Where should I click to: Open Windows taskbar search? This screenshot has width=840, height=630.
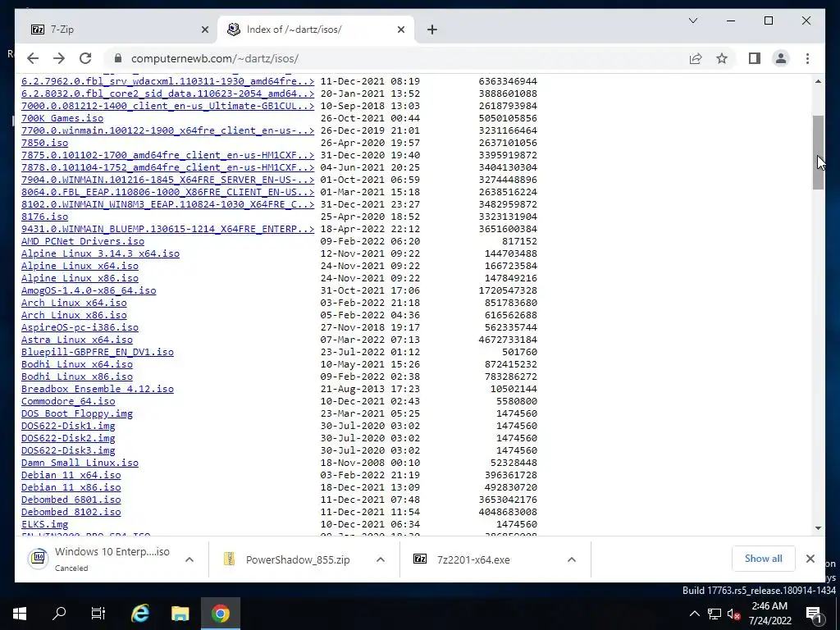click(x=59, y=614)
